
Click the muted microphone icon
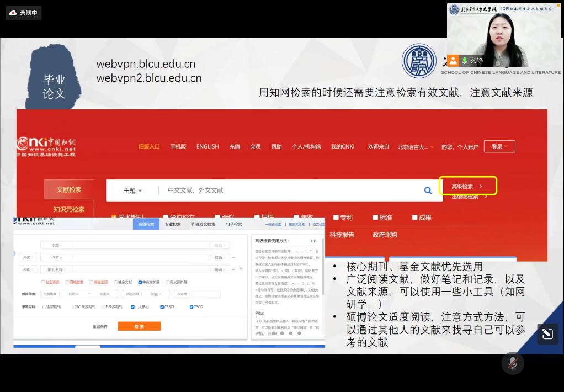tap(513, 363)
